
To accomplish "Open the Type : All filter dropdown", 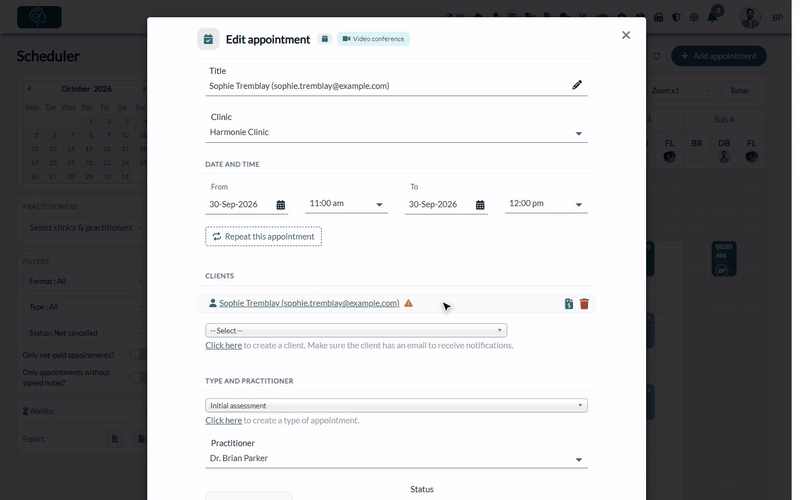I will 84,307.
